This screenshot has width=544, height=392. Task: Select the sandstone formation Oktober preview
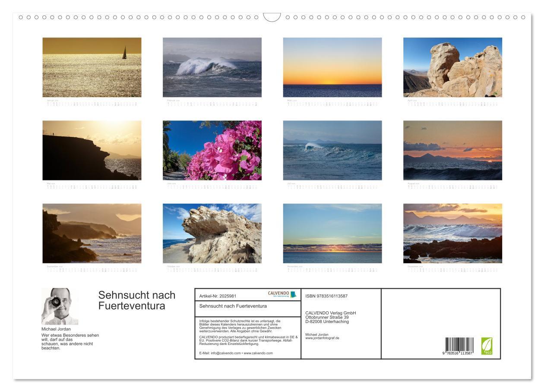(x=212, y=234)
